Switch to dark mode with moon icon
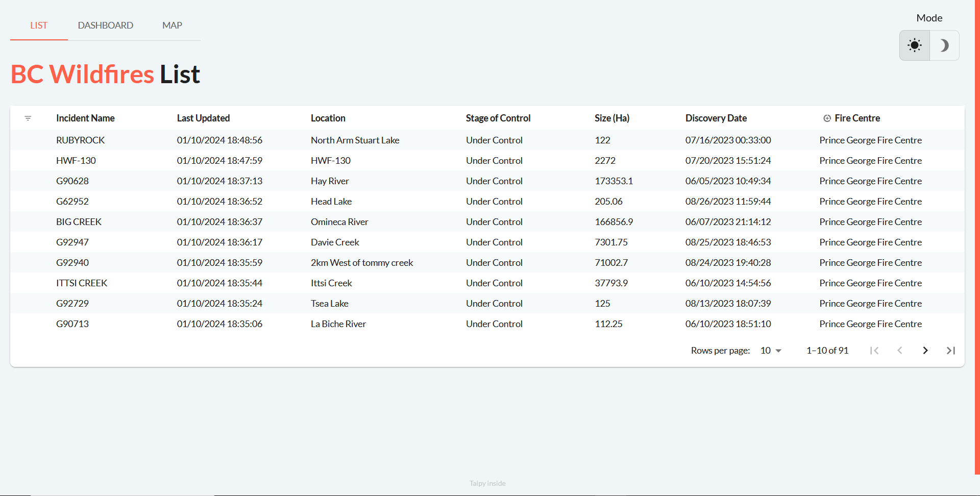980x496 pixels. pyautogui.click(x=944, y=45)
